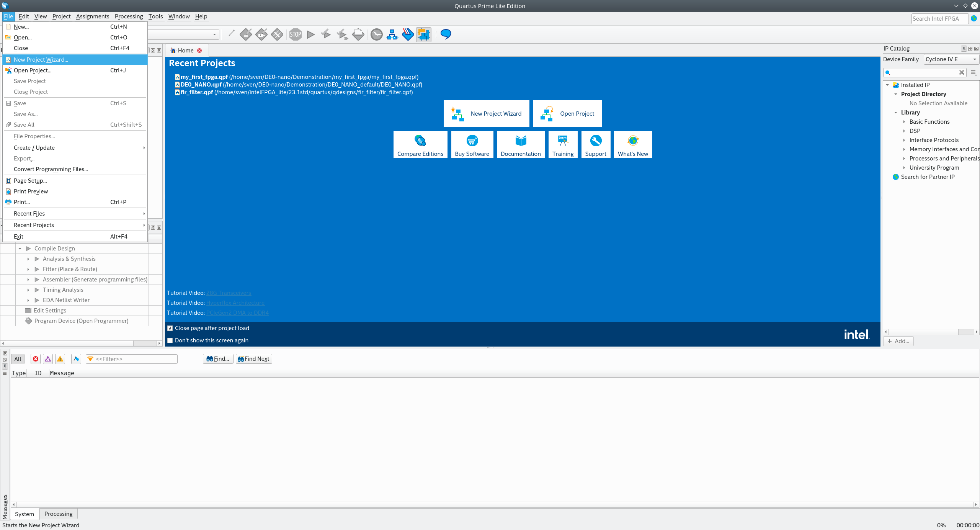Select New Project Wizard... in File menu
The image size is (980, 530).
pyautogui.click(x=75, y=60)
